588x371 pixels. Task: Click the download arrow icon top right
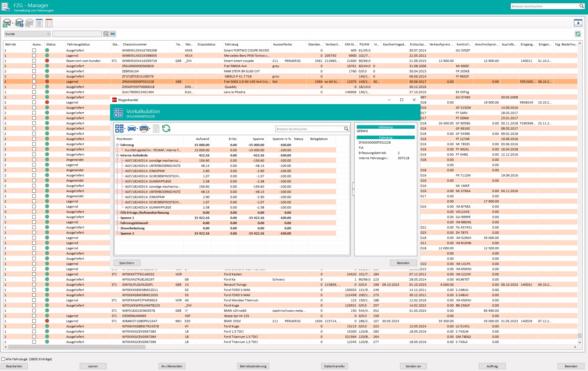click(578, 23)
